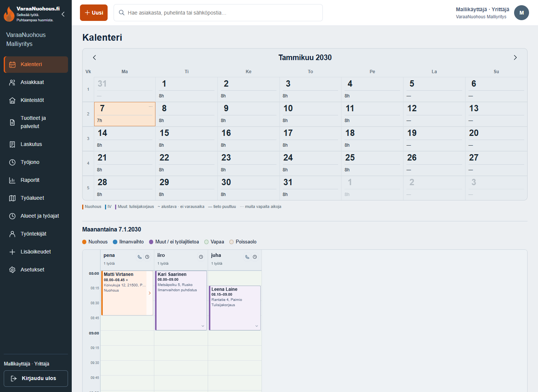Toggle the Nuohous legend filter
This screenshot has height=392, width=538.
tap(95, 242)
